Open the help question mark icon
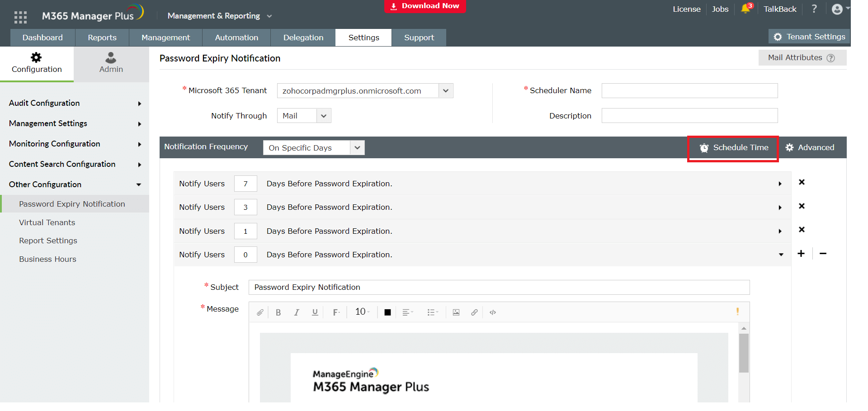Screen dimensions: 868x411 click(x=814, y=9)
